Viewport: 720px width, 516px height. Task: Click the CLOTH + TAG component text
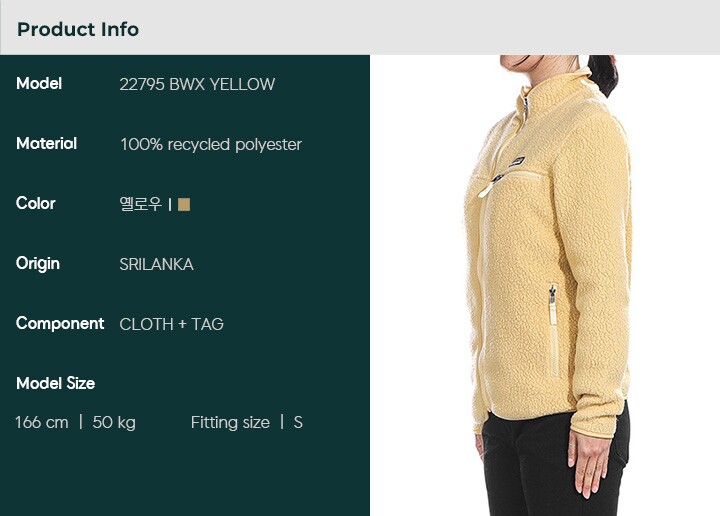[172, 324]
